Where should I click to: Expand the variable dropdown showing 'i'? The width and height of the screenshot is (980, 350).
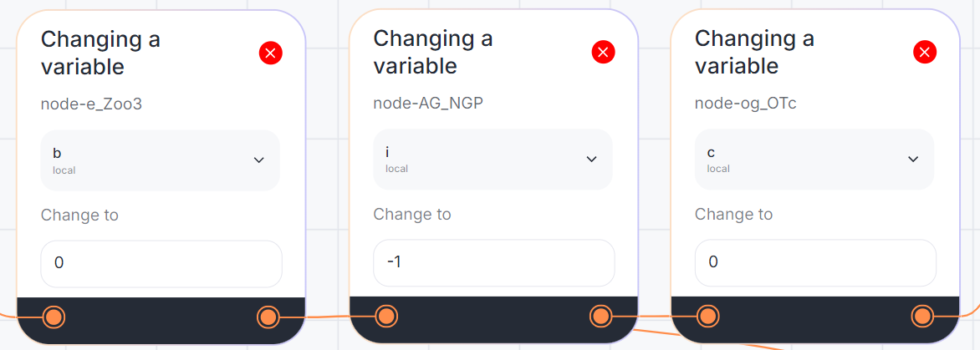point(493,160)
